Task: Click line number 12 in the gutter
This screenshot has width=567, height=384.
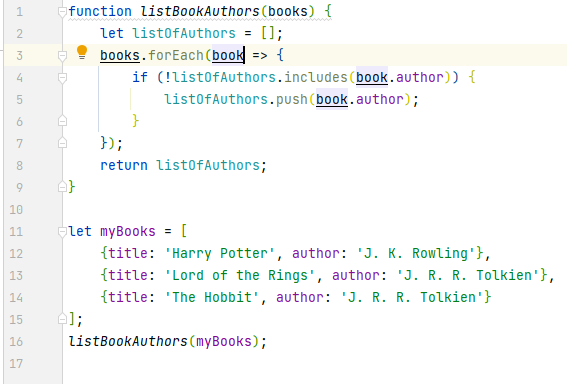Action: 16,254
